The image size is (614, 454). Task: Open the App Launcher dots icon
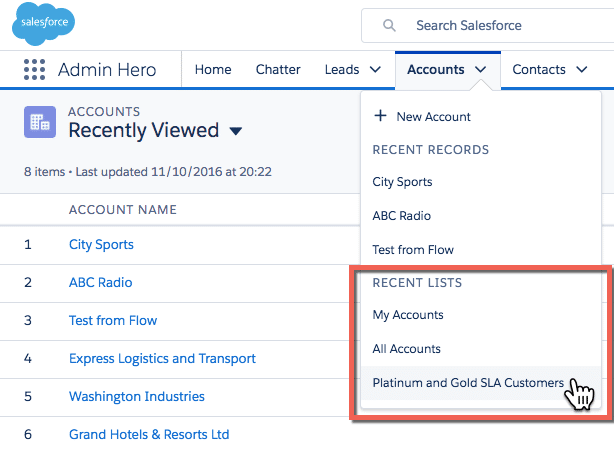(x=34, y=69)
